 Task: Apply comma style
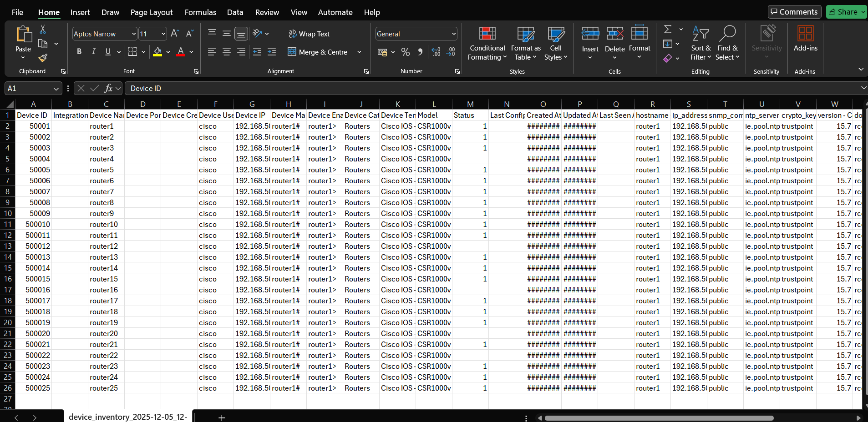pyautogui.click(x=420, y=52)
